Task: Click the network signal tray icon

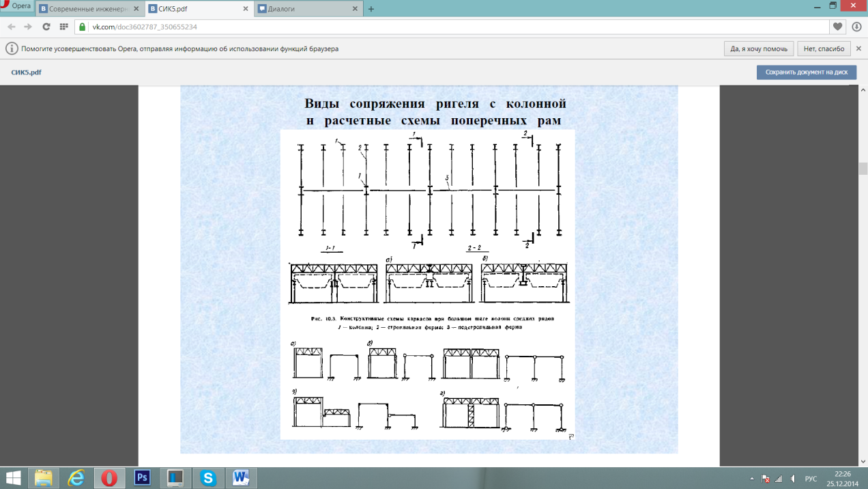Action: tap(779, 479)
